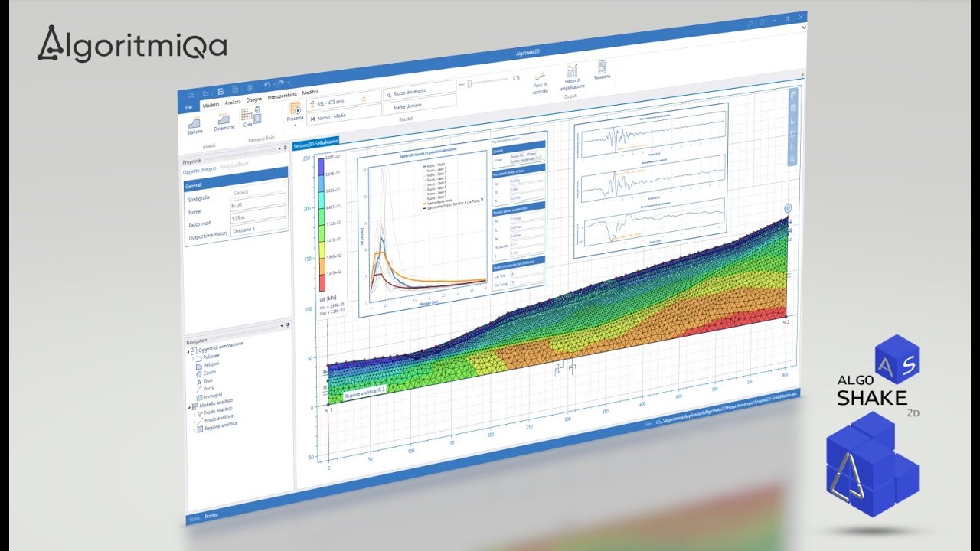The height and width of the screenshot is (551, 980).
Task: Click the Regione analitica N: 2 label
Action: click(364, 393)
